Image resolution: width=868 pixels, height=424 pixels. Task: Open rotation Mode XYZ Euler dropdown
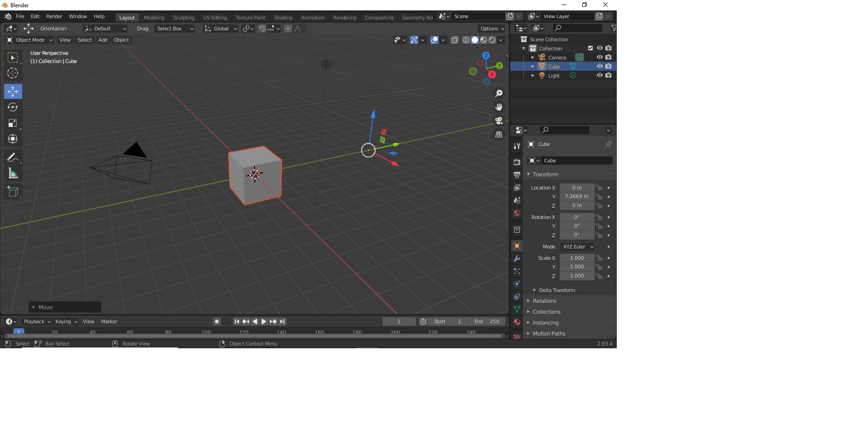pos(577,247)
